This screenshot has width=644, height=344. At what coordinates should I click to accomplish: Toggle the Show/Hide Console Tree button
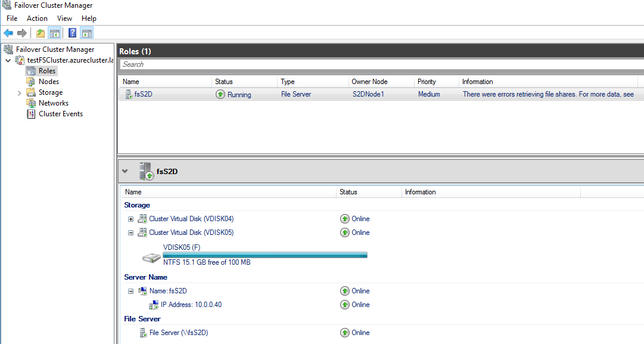point(54,33)
